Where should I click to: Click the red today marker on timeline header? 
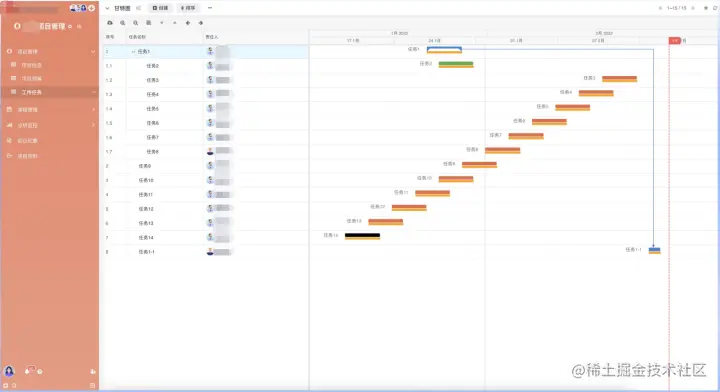click(675, 40)
